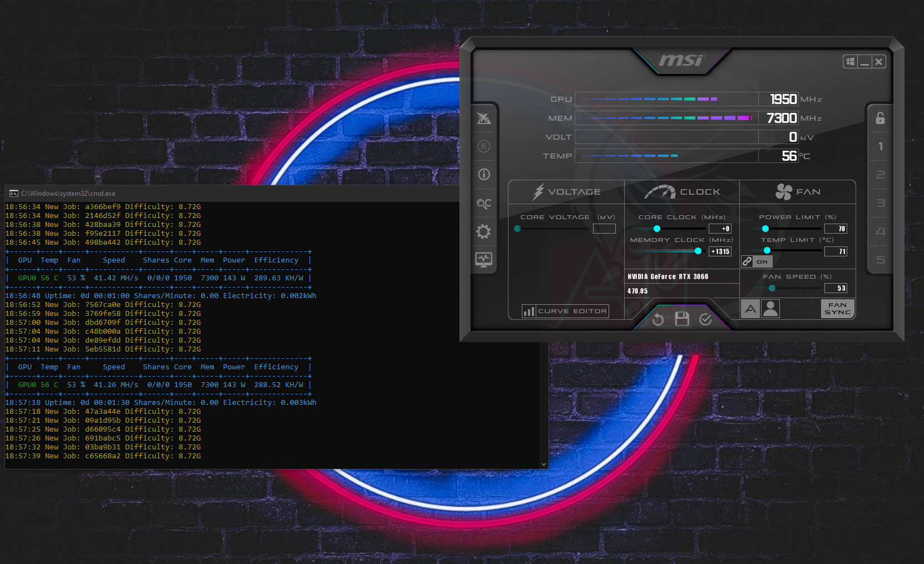
Task: Click the Temp Limit 71 value field
Action: (x=836, y=251)
